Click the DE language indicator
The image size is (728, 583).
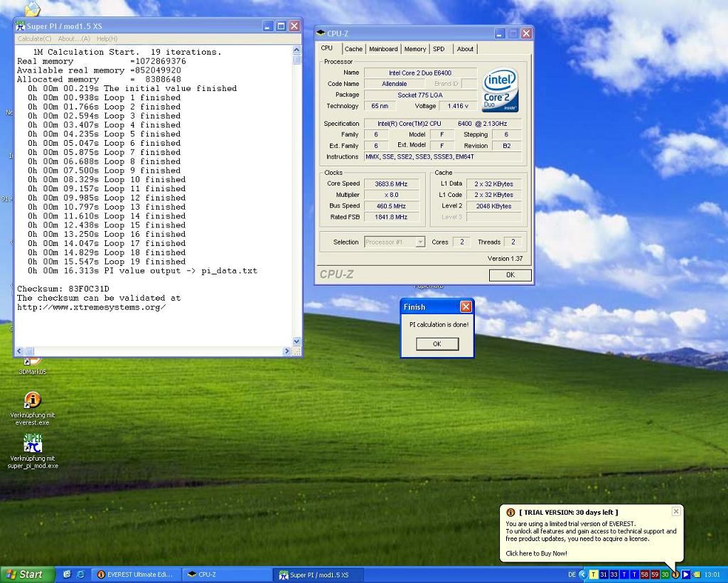tap(572, 574)
